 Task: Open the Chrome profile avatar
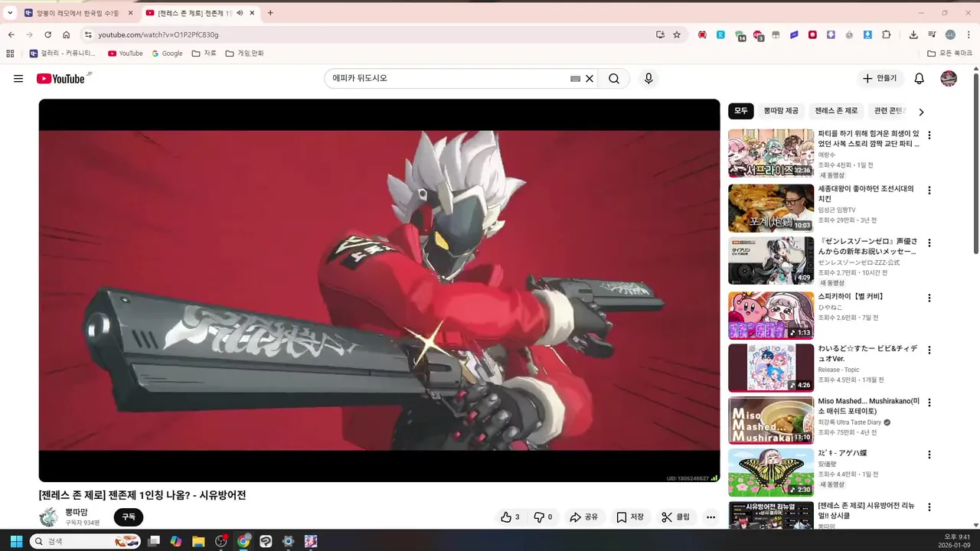pyautogui.click(x=950, y=34)
